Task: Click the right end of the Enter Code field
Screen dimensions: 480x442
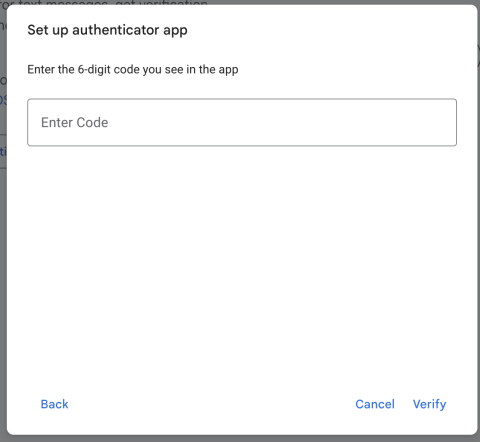Action: click(443, 122)
